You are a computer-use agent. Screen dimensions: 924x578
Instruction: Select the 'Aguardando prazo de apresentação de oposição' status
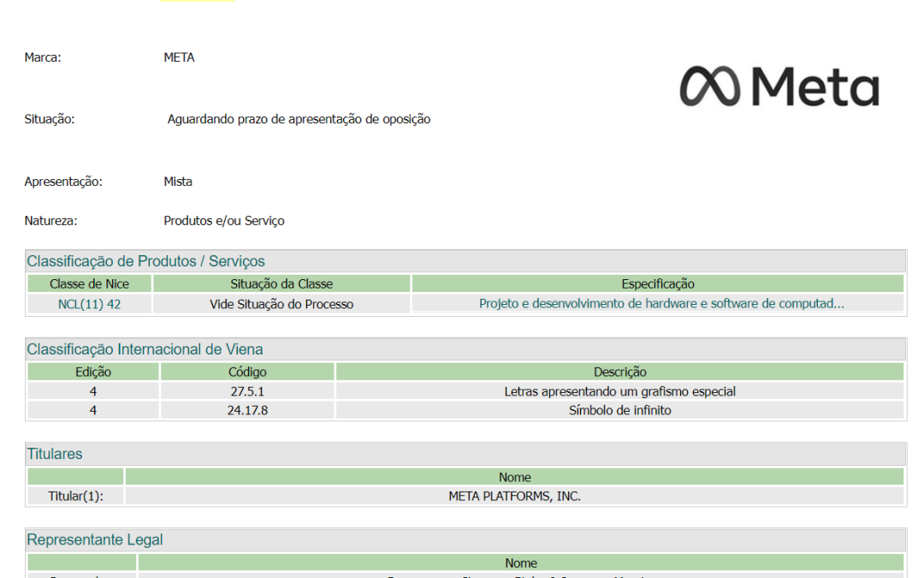[299, 119]
